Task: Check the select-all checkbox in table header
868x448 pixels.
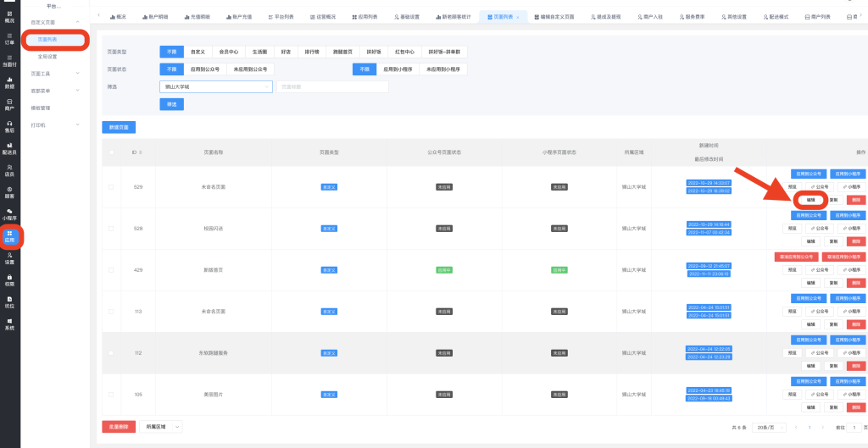Action: (112, 152)
